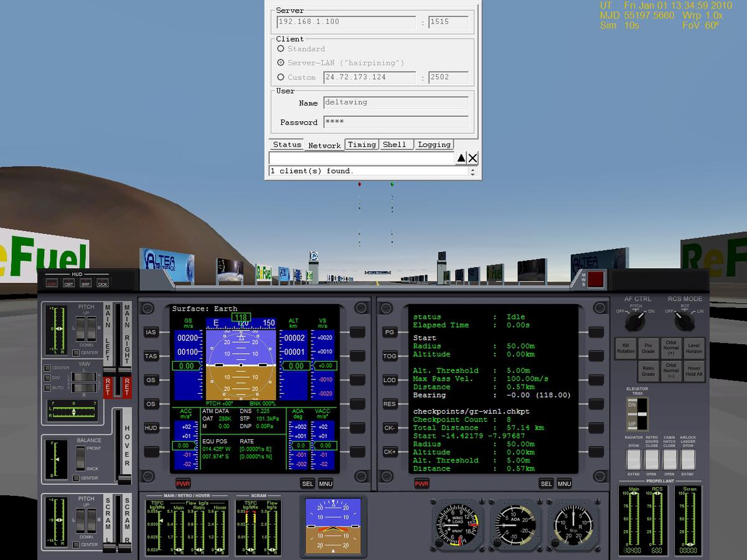The height and width of the screenshot is (560, 747).
Task: Toggle the Yaw DIV button
Action: coord(47,378)
